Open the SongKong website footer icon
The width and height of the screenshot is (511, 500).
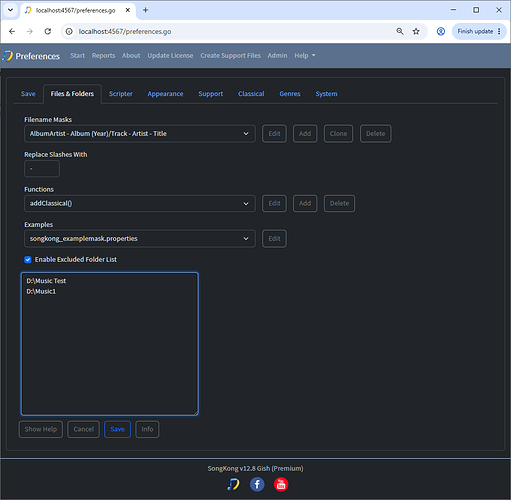tap(233, 484)
